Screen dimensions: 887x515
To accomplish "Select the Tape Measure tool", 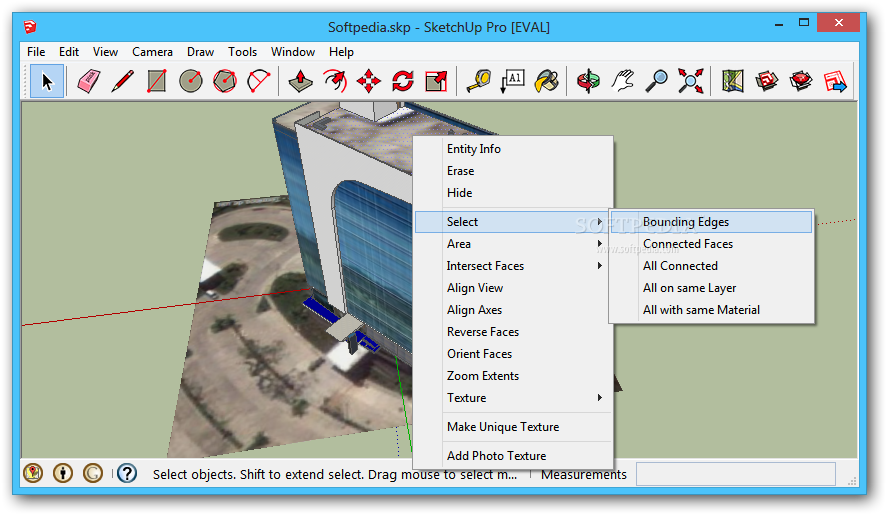I will 479,81.
